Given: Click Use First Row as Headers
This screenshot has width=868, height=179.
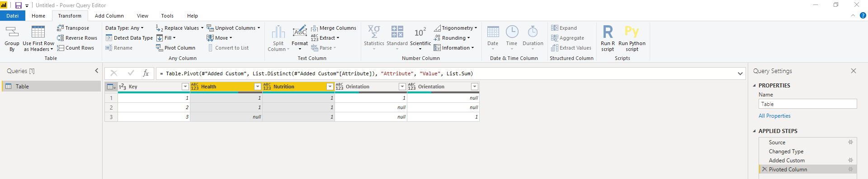Looking at the screenshot, I should (x=38, y=38).
